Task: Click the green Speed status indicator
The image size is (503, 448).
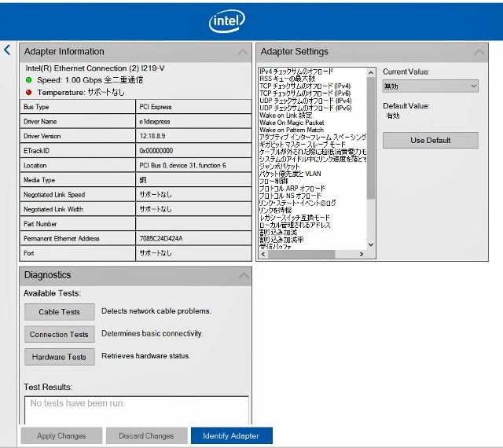Action: tap(28, 80)
